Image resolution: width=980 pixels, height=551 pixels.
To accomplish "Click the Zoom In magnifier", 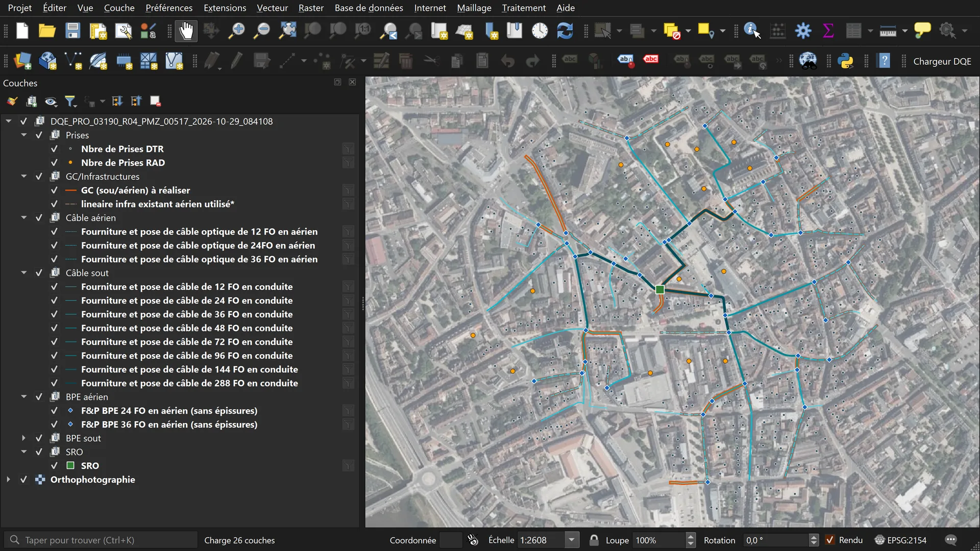I will [236, 31].
